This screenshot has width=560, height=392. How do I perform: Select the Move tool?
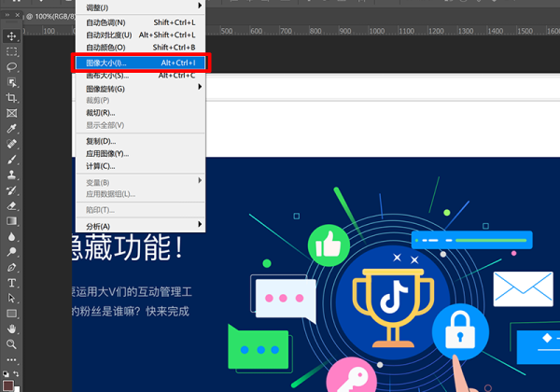[x=11, y=36]
